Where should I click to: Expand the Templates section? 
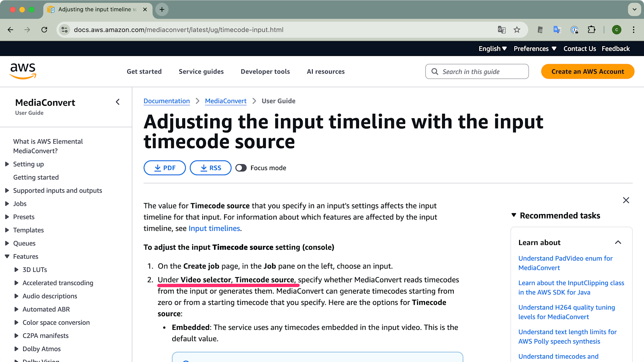7,230
